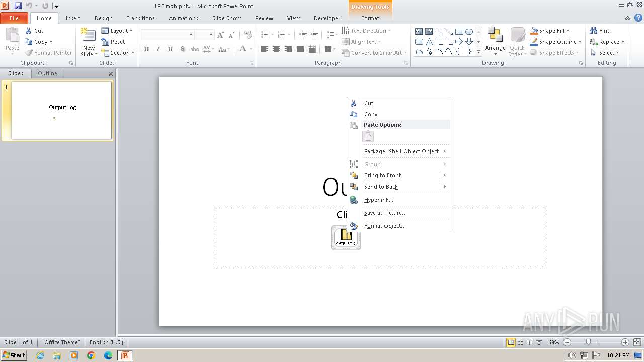Clear all formatting icon
644x362 pixels.
click(248, 35)
